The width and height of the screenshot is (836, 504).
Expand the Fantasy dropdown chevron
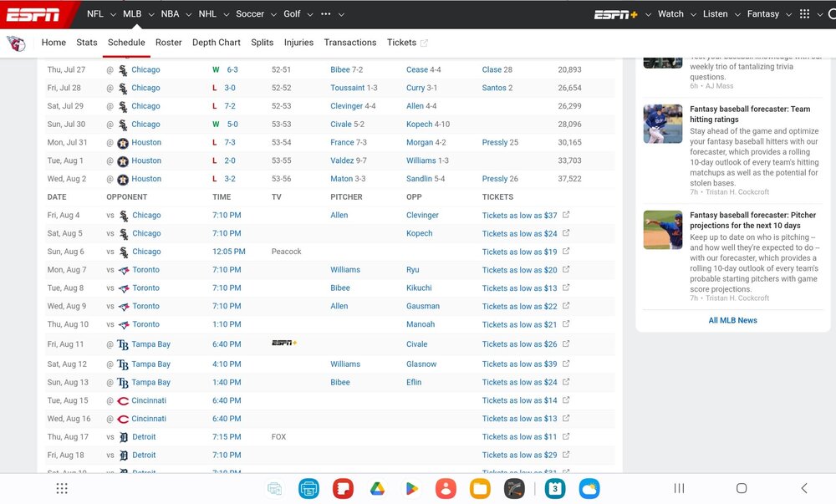coord(788,14)
